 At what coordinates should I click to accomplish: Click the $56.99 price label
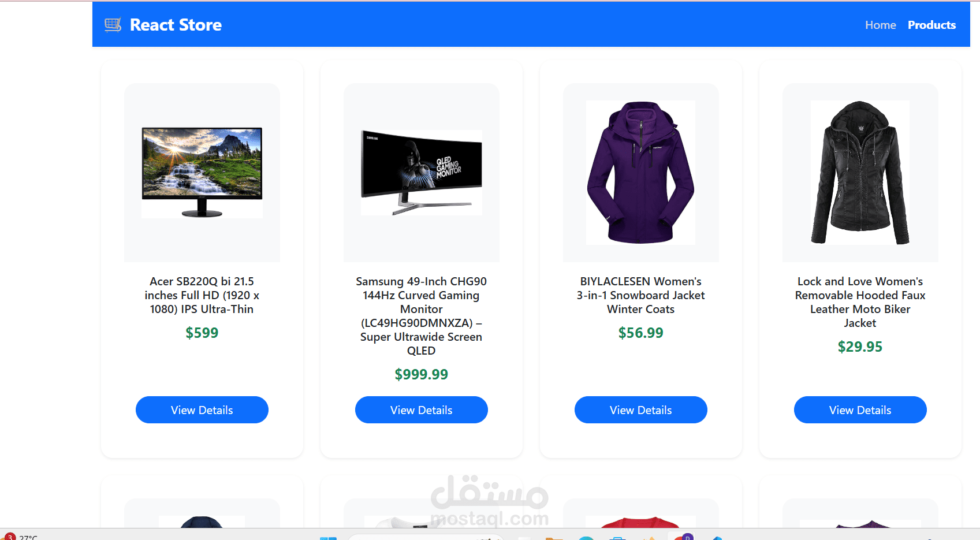(x=641, y=333)
